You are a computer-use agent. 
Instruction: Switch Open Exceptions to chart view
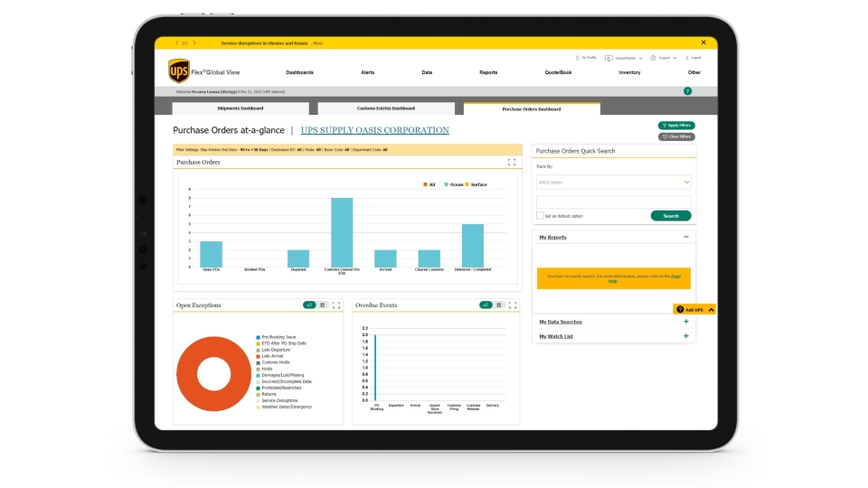click(x=309, y=305)
